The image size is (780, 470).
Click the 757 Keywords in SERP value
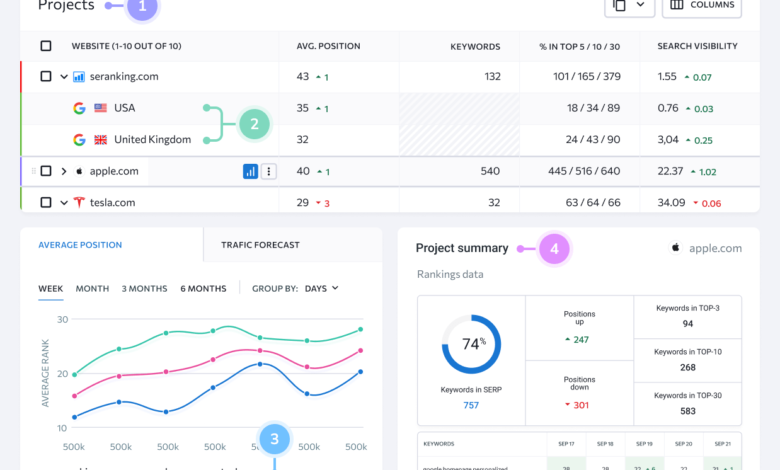click(471, 405)
